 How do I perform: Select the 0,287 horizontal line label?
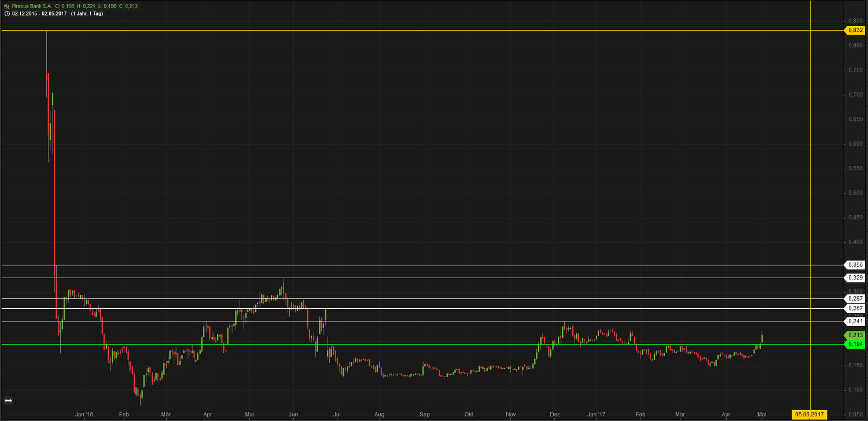click(855, 299)
